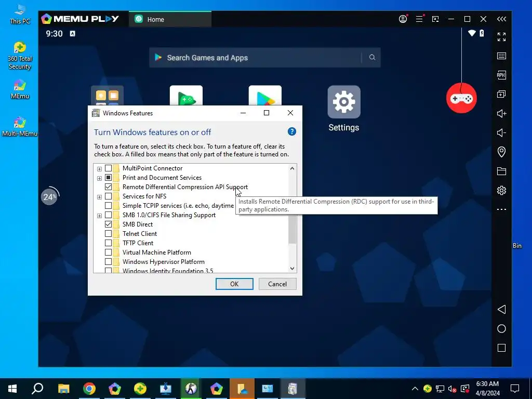
Task: Click the search magnifier in Search Games bar
Action: [x=372, y=57]
